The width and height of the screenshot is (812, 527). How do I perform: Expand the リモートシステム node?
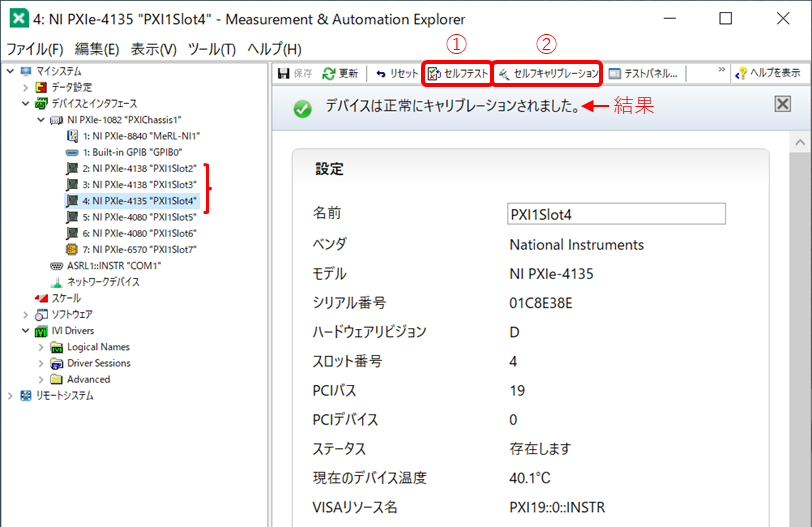tap(10, 396)
